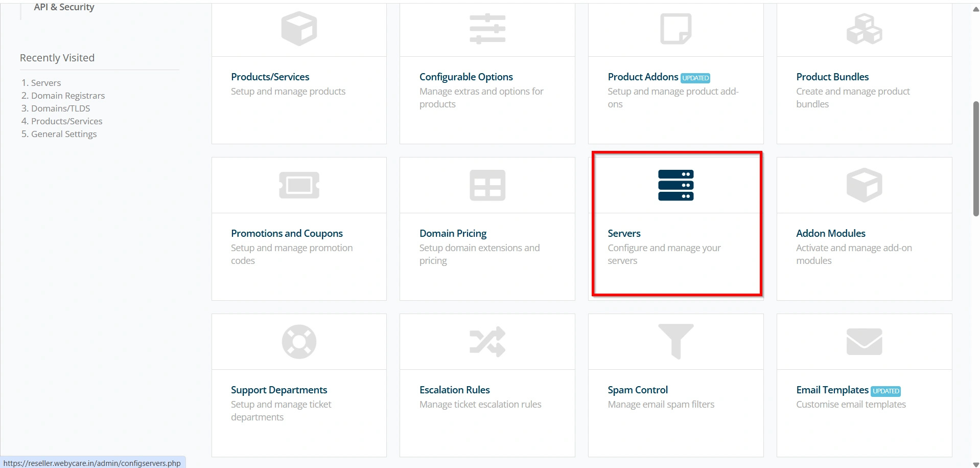Image resolution: width=980 pixels, height=468 pixels.
Task: Click the Configurable Options sliders icon
Action: click(487, 29)
